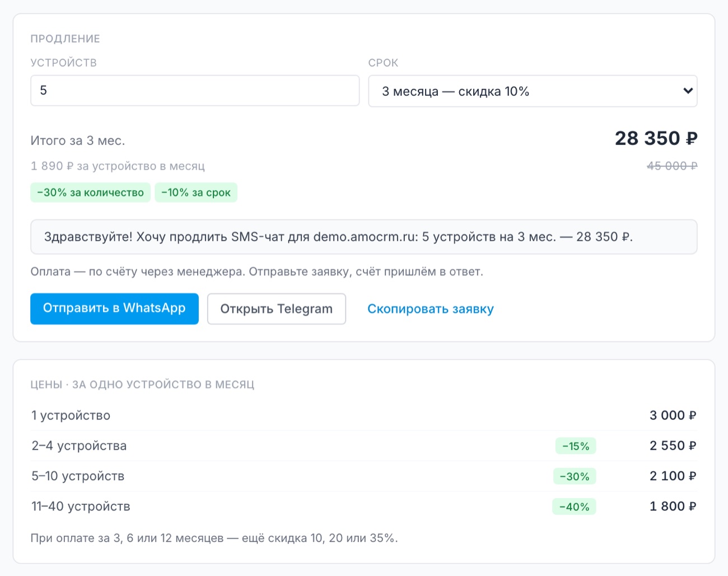Click the 1 800 ₽ price value
The width and height of the screenshot is (728, 576).
tap(673, 507)
